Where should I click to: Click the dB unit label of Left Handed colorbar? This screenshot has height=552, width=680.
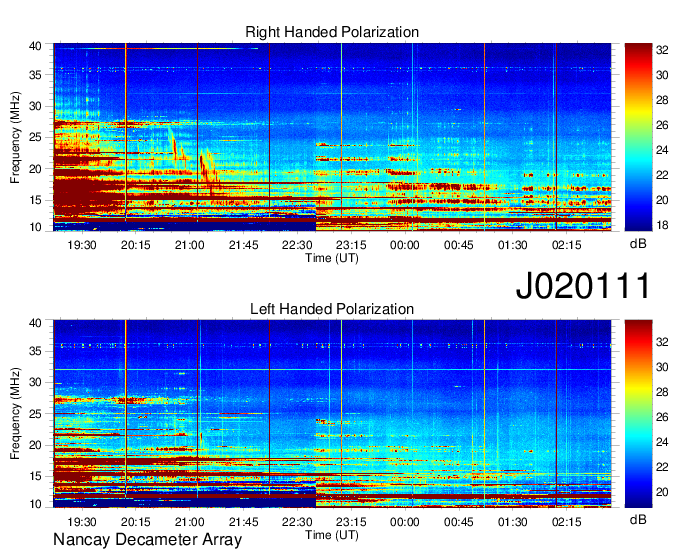(x=638, y=519)
